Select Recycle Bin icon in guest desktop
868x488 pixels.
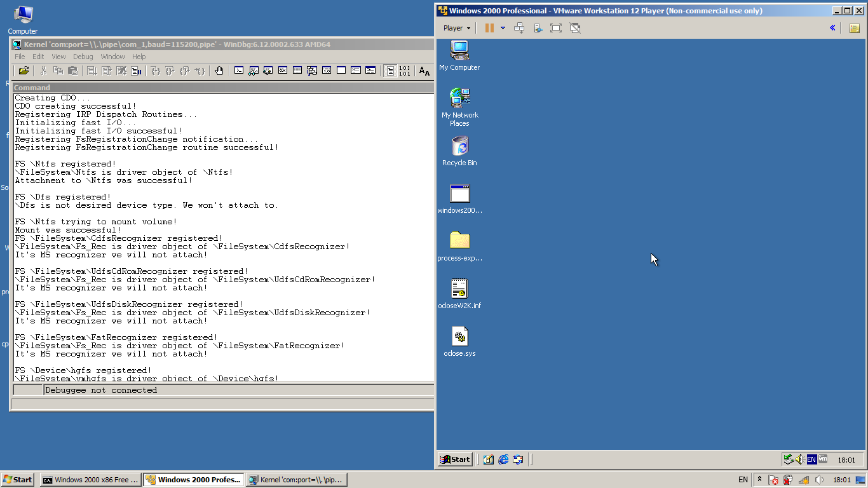click(x=459, y=151)
